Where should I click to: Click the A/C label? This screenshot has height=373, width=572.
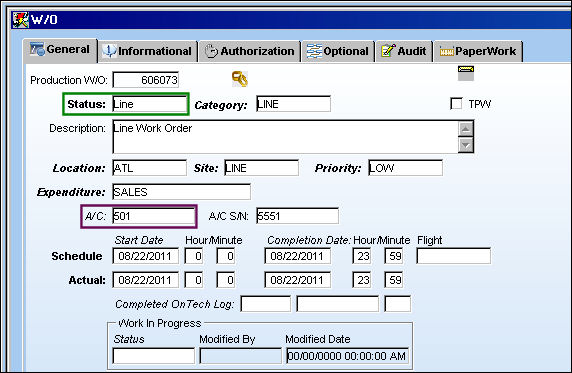point(95,216)
